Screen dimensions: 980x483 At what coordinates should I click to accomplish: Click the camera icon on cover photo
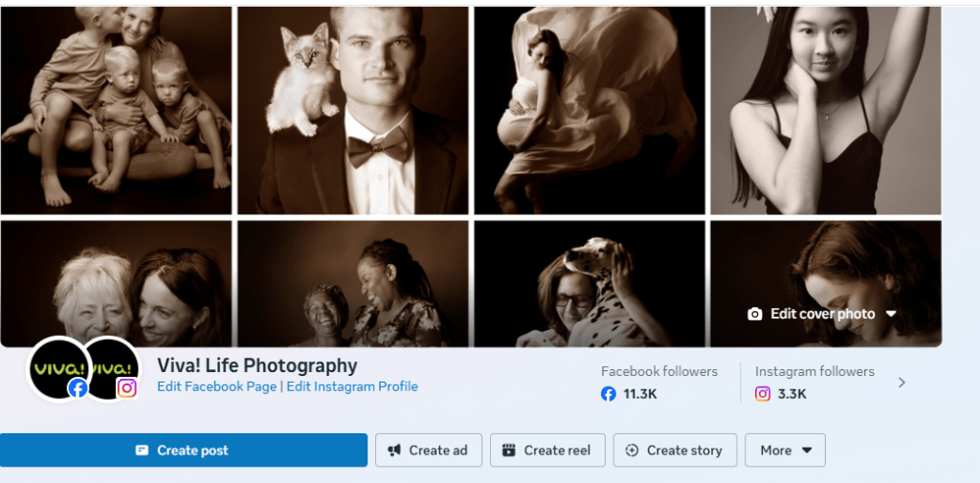tap(755, 314)
